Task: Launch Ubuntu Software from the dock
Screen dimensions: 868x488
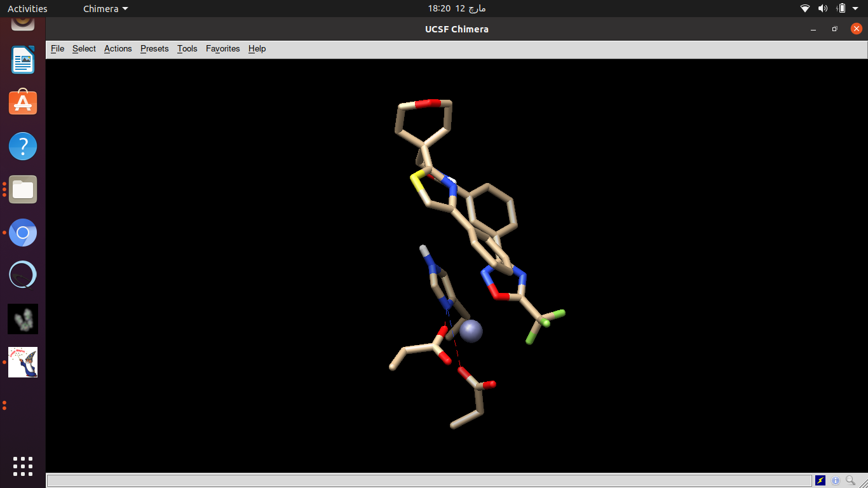Action: 23,103
